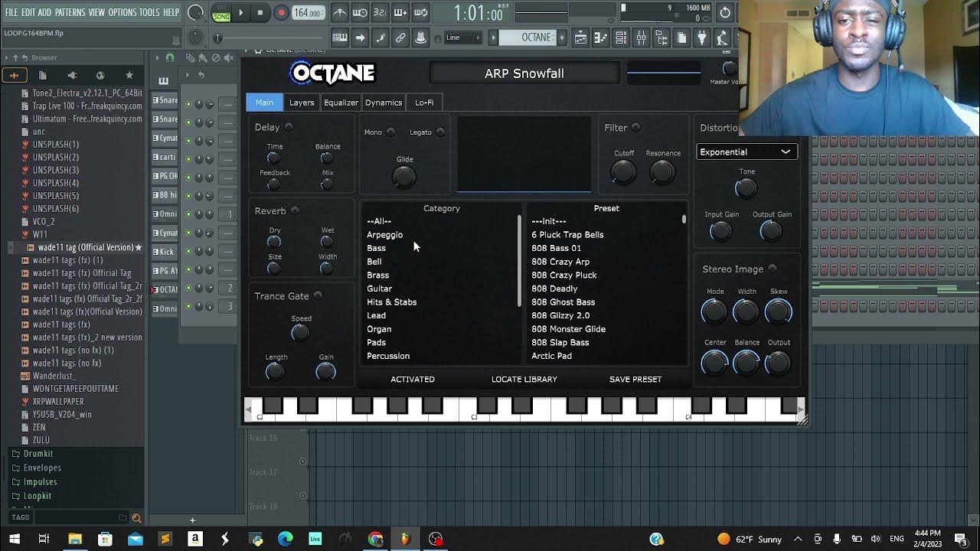Open 'wade11 tag (Official Version)' in browser
This screenshot has width=980, height=551.
[86, 247]
